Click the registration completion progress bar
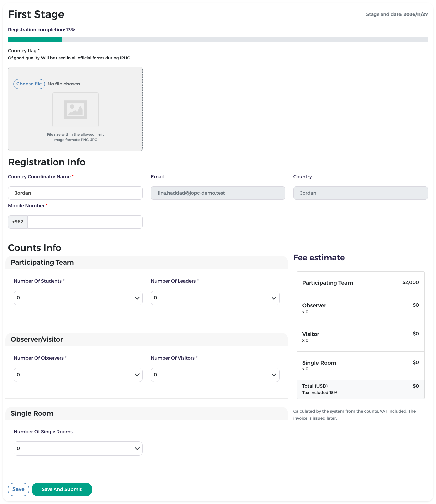 click(218, 39)
